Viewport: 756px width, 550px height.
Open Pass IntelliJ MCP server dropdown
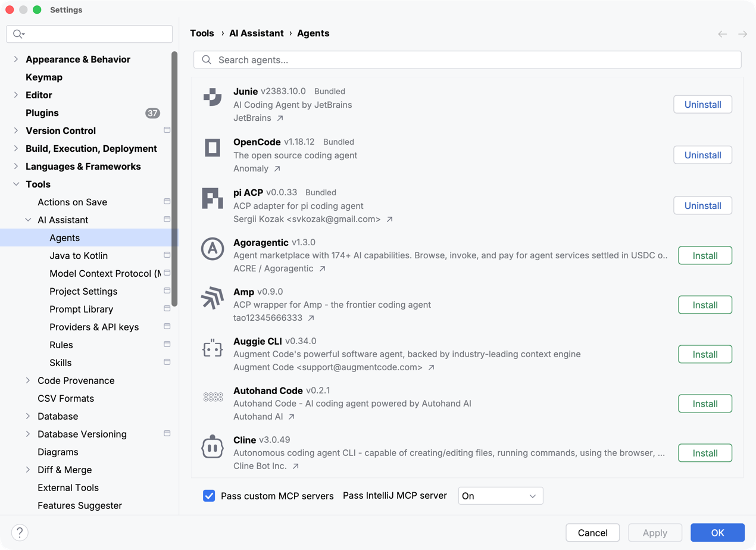[501, 496]
